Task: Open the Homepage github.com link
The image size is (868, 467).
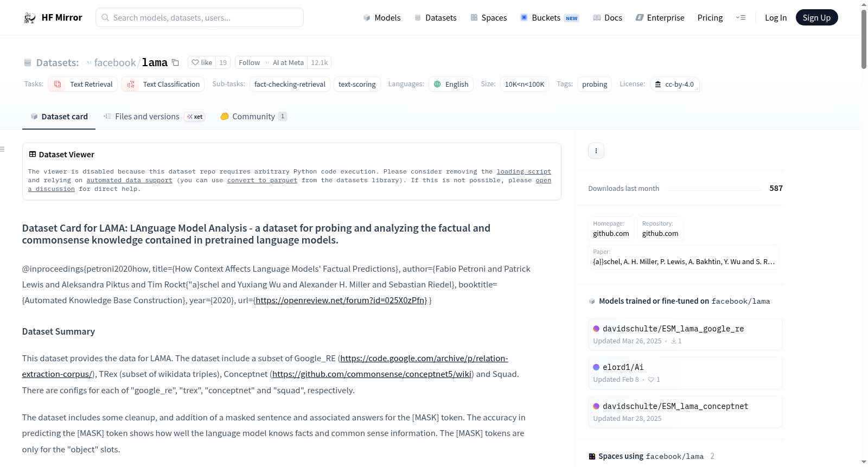Action: pos(611,229)
